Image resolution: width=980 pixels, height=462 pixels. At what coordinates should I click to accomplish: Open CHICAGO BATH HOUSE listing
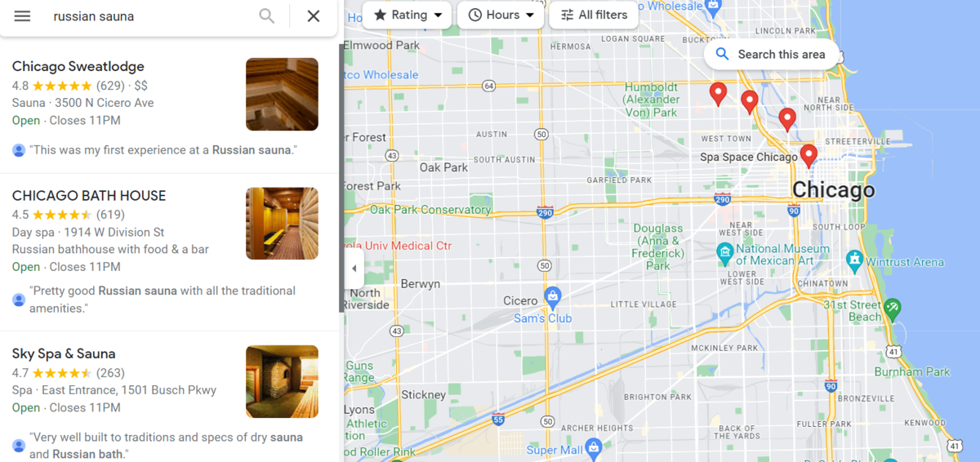pos(89,196)
